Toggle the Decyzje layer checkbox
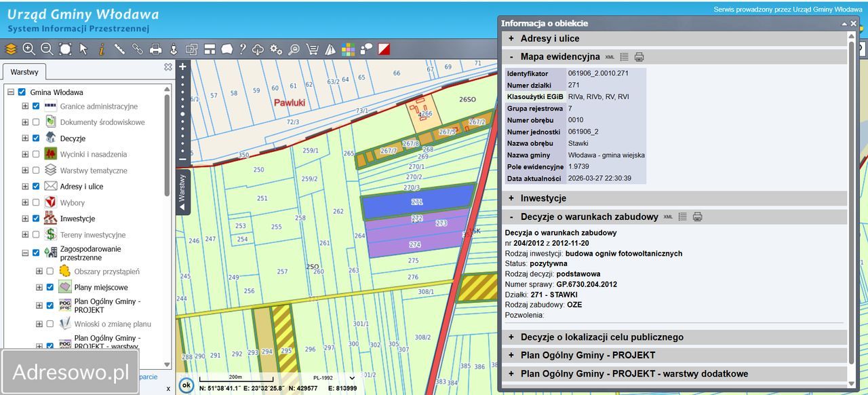 point(36,138)
